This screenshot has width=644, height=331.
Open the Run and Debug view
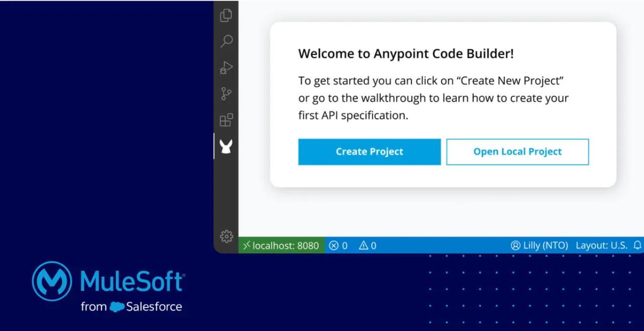226,68
